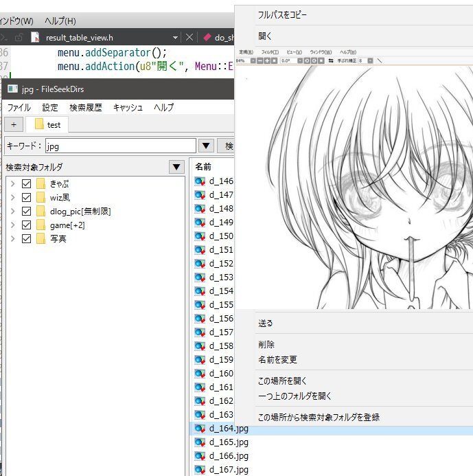Screen dimensions: 473x476
Task: Click the file icon next to d_150
Action: tap(200, 236)
